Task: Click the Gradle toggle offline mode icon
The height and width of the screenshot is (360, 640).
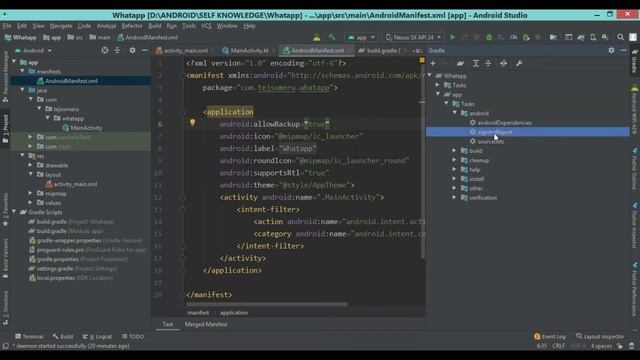Action: (504, 63)
